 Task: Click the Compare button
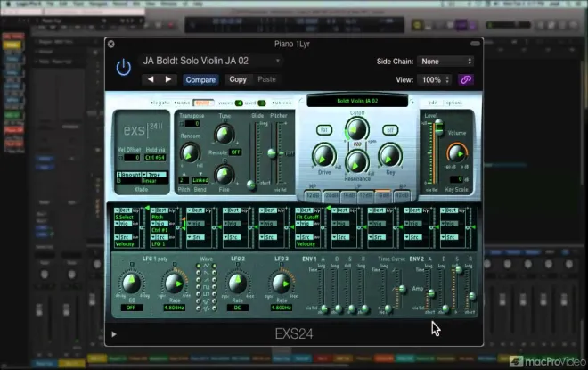click(200, 79)
